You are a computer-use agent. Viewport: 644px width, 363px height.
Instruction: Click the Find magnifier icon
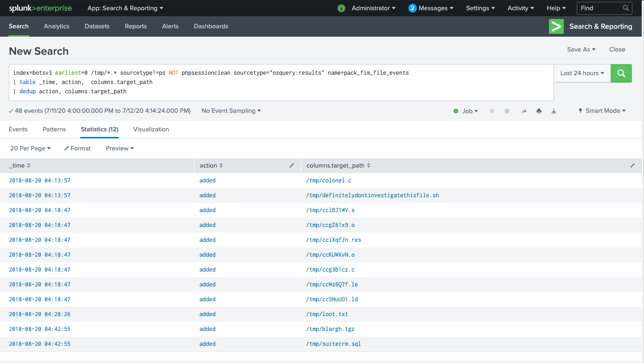(x=626, y=8)
